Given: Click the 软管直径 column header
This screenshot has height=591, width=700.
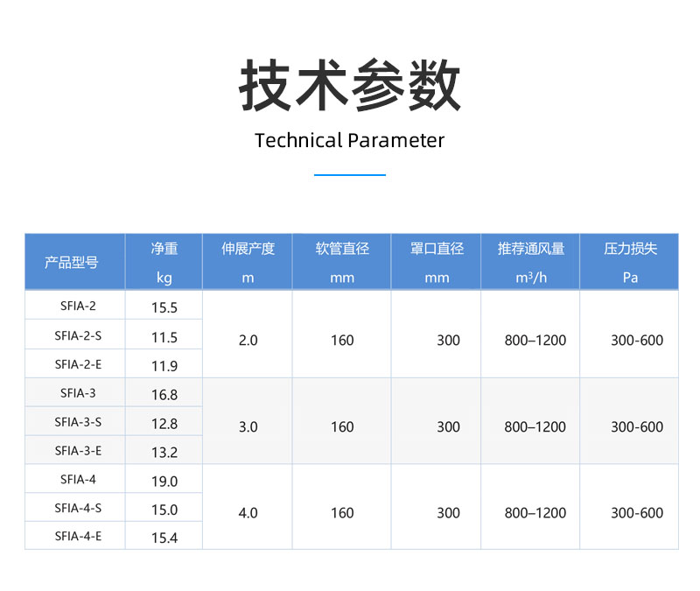Looking at the screenshot, I should coord(342,262).
